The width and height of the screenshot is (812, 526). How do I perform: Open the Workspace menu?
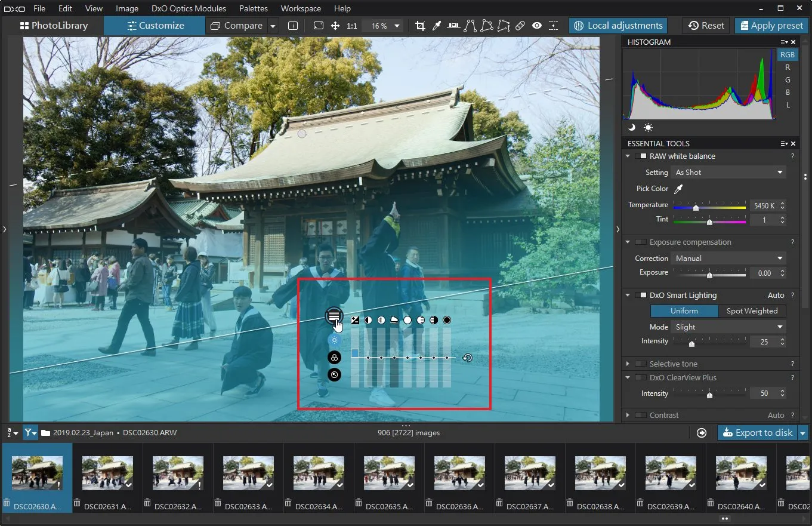(301, 8)
